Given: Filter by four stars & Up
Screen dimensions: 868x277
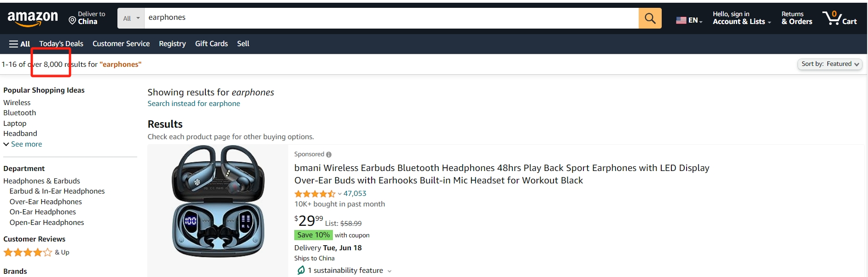Looking at the screenshot, I should click(x=36, y=252).
